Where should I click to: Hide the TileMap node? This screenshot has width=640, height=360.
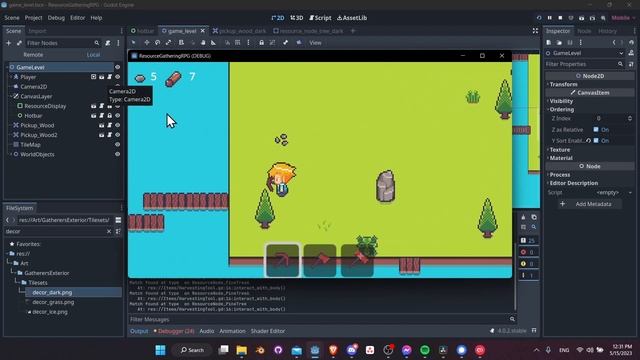pyautogui.click(x=118, y=144)
